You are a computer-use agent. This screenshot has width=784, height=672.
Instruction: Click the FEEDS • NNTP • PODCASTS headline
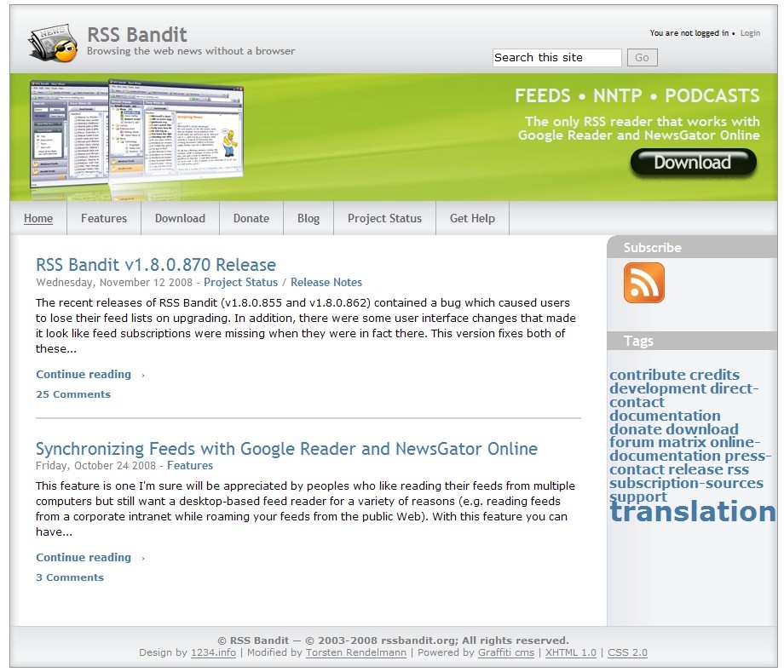tap(637, 95)
